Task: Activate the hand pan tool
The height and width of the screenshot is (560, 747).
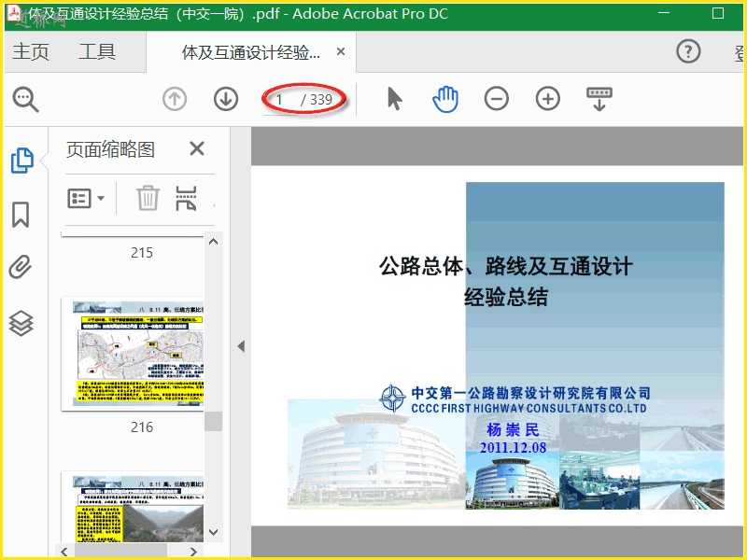Action: click(445, 100)
